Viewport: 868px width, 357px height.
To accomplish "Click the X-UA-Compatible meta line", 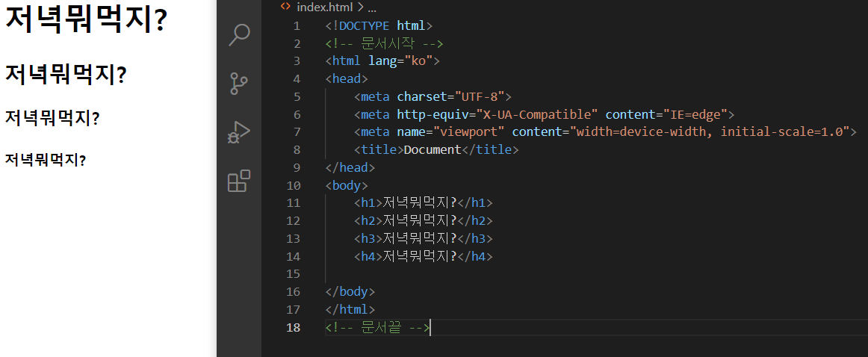I will 544,114.
